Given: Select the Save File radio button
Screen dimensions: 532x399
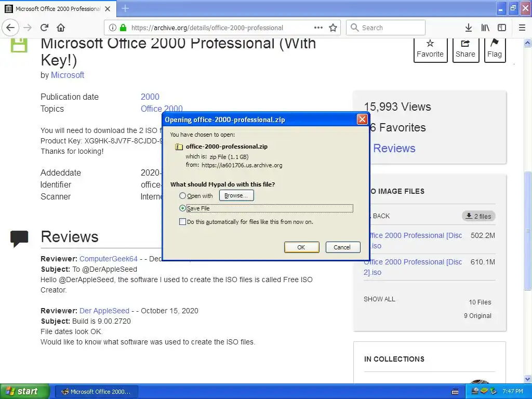Looking at the screenshot, I should pyautogui.click(x=182, y=208).
